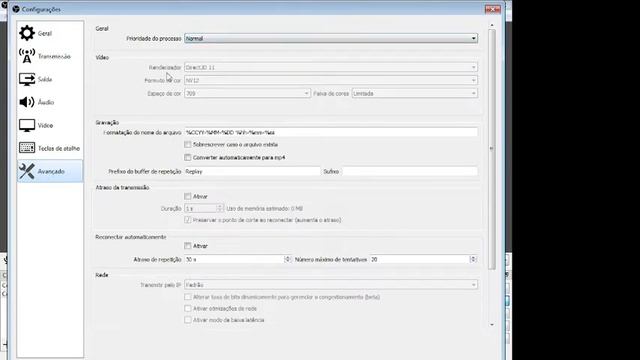Open the Formato de cor dropdown
Screen dimensions: 640x360
pos(331,80)
